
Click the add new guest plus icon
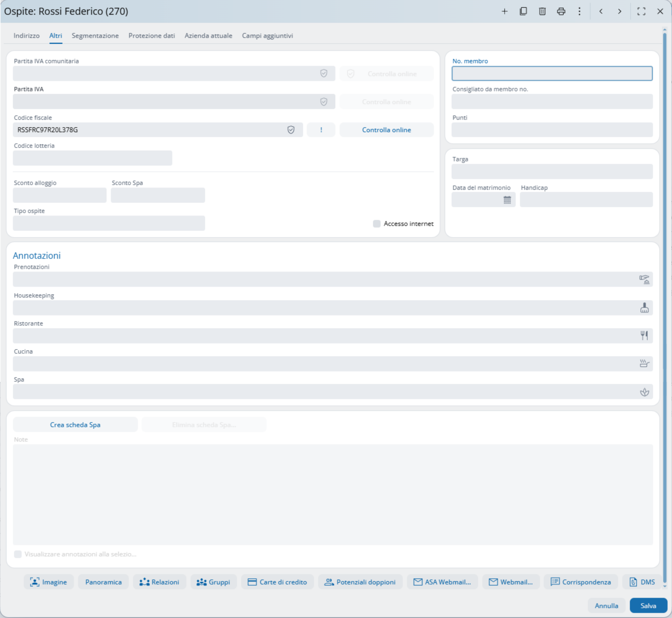point(505,11)
